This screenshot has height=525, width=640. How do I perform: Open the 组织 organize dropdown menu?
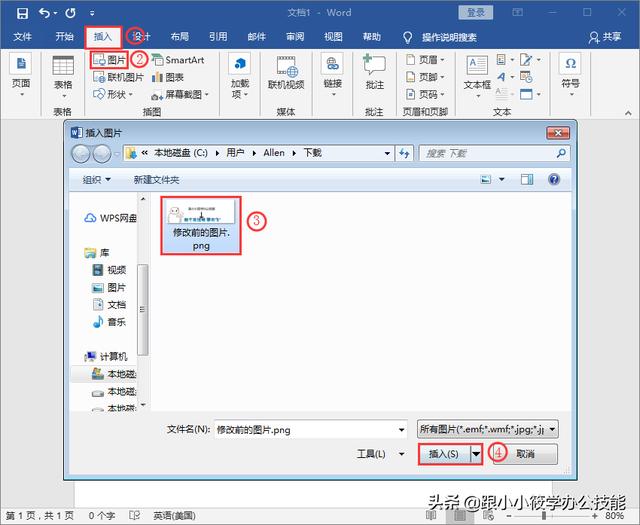click(x=96, y=179)
